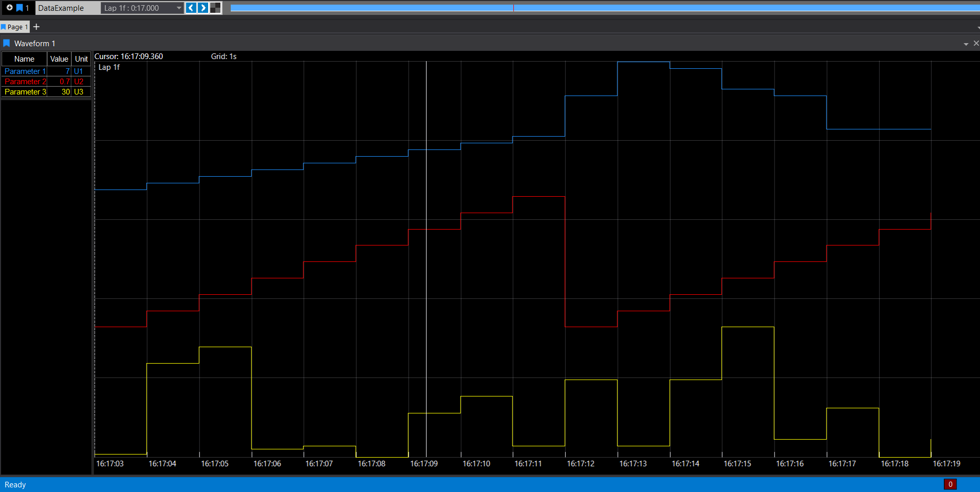Click the 16:17:03 time axis label
Viewport: 980px width, 492px height.
click(x=110, y=464)
